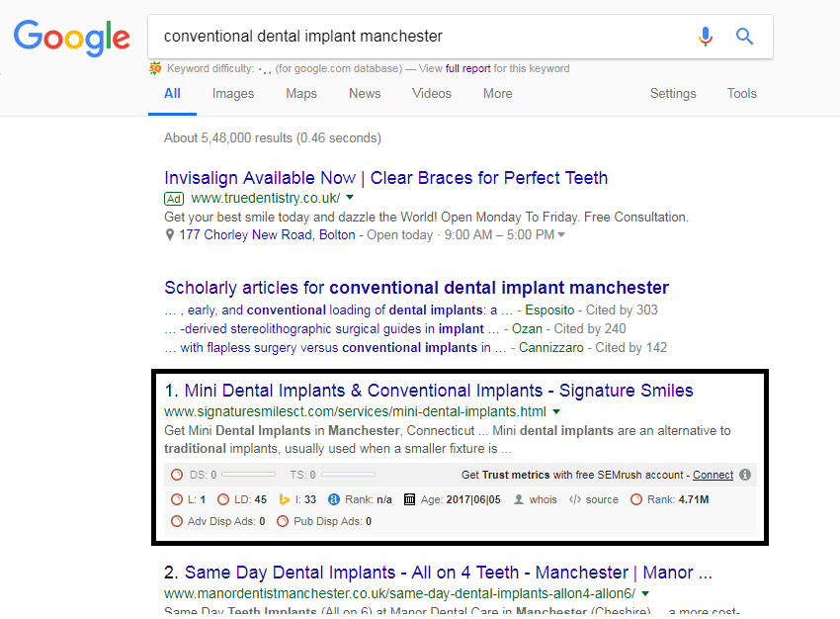The height and width of the screenshot is (619, 840).
Task: Click the whois link text
Action: (544, 499)
